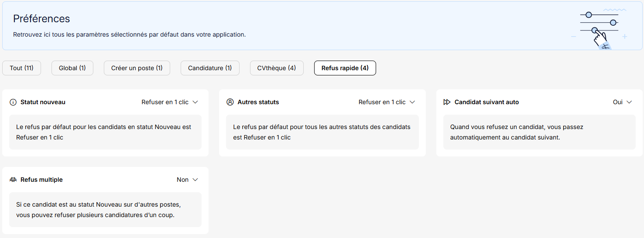Open the Autres statuts dropdown
This screenshot has width=644, height=238.
[387, 102]
